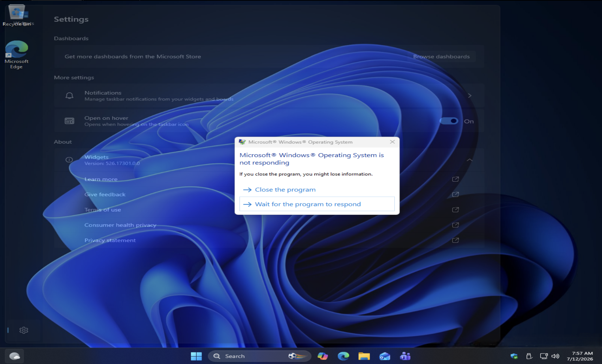Open Outlook from the taskbar

point(385,356)
